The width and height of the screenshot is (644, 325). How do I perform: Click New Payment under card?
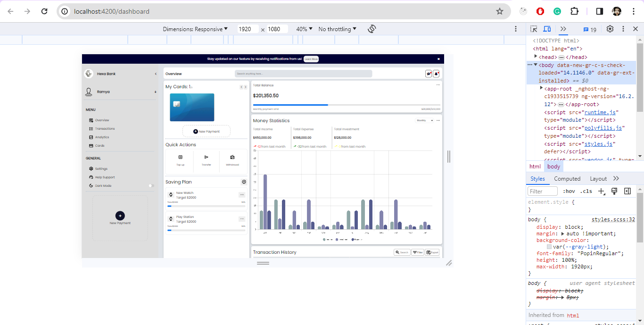tap(206, 131)
